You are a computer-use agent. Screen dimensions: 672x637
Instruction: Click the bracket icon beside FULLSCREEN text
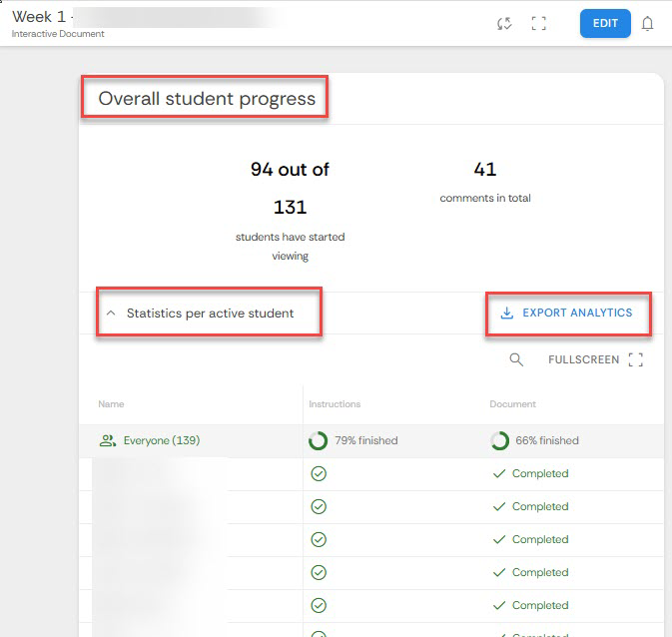[x=636, y=359]
